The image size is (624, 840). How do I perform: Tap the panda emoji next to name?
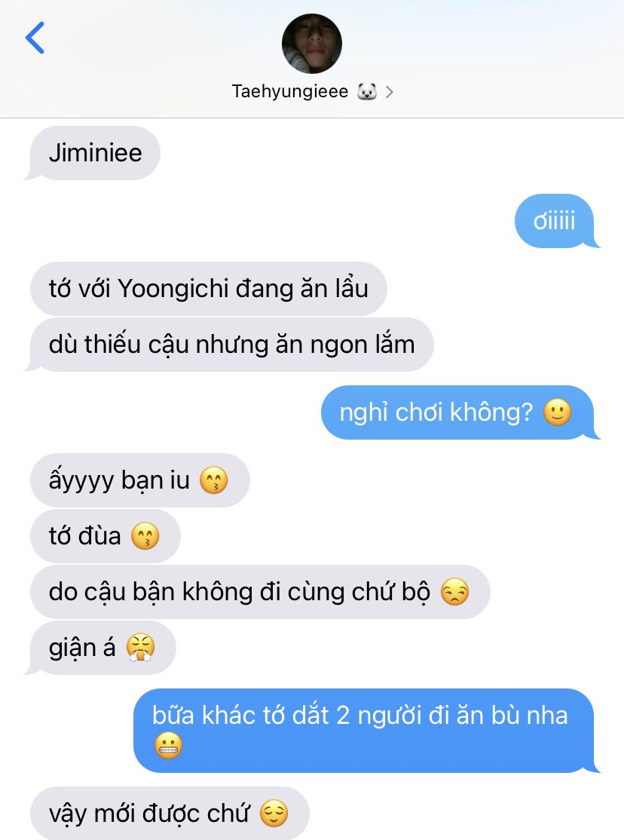(367, 91)
